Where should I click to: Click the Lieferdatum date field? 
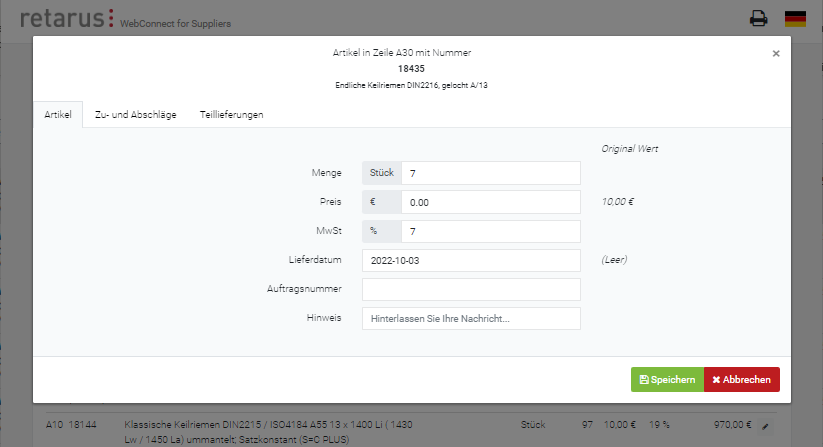[x=471, y=260]
